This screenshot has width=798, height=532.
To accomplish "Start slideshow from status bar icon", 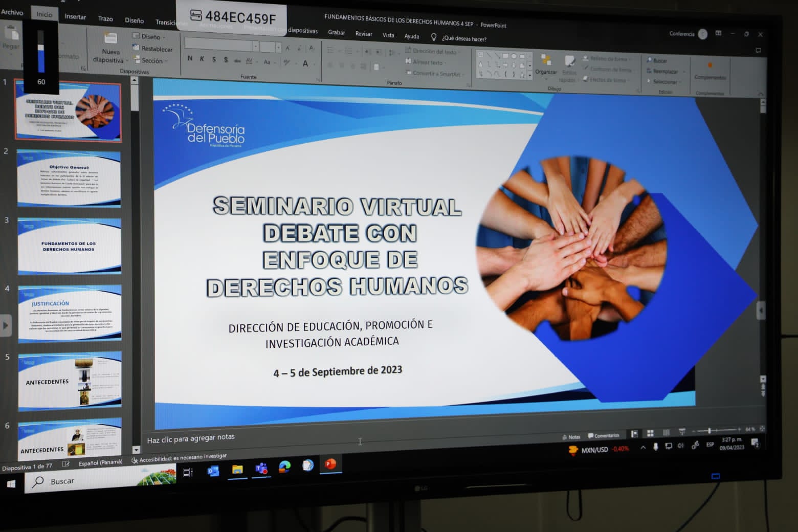I will tap(682, 432).
